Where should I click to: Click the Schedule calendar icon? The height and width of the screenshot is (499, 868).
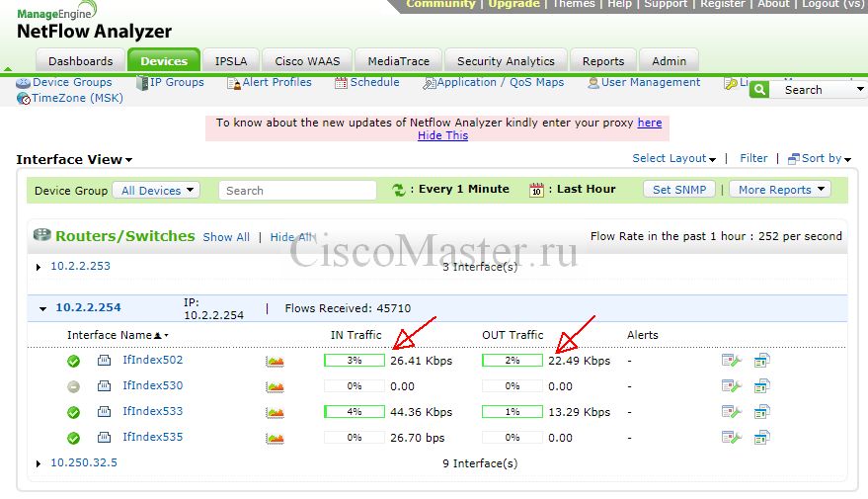coord(341,83)
